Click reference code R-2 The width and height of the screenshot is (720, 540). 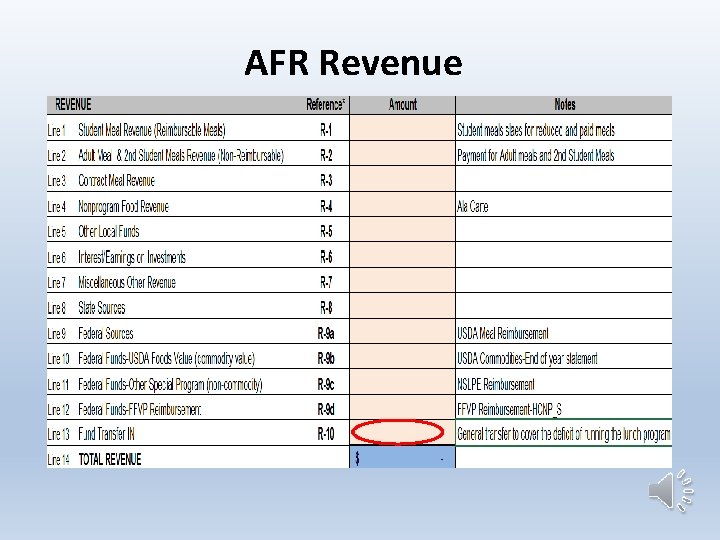click(x=326, y=156)
